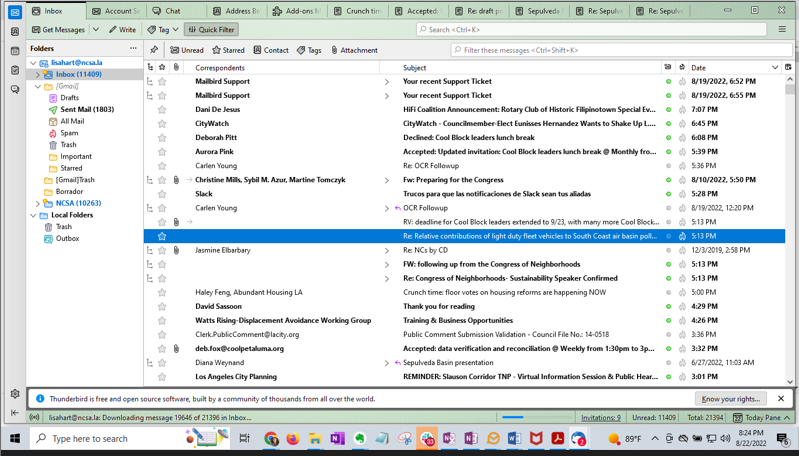Star the Dani De Jesus message
The height and width of the screenshot is (456, 799).
[162, 110]
